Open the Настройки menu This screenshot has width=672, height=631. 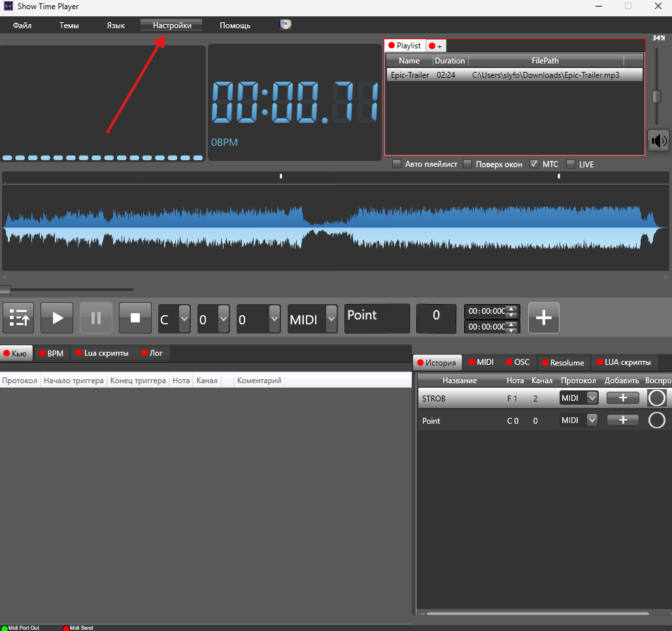pyautogui.click(x=172, y=26)
